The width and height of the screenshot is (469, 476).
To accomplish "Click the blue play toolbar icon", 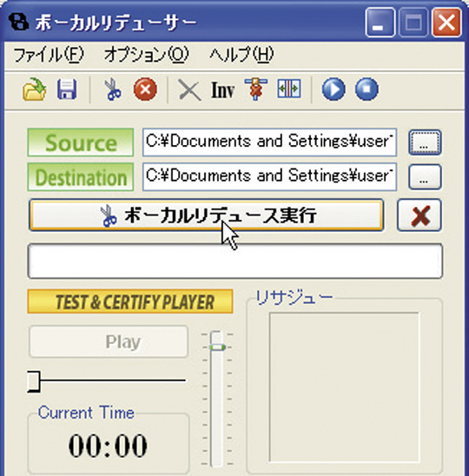I will (x=334, y=89).
